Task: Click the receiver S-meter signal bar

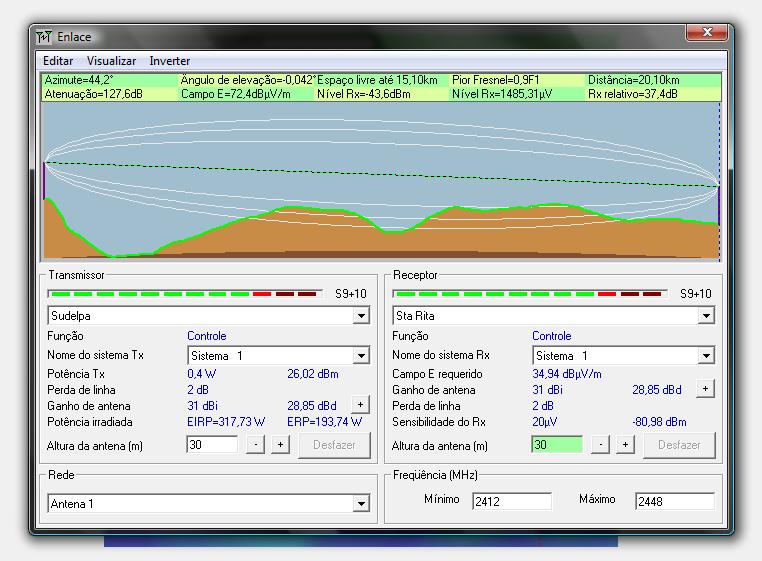Action: click(x=530, y=294)
